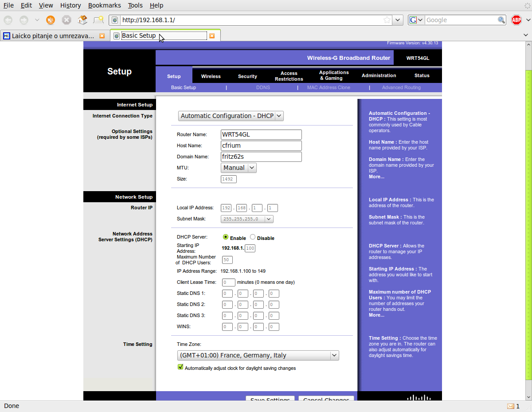Open the Adblock Plus ABP icon
This screenshot has width=532, height=412.
tap(516, 20)
